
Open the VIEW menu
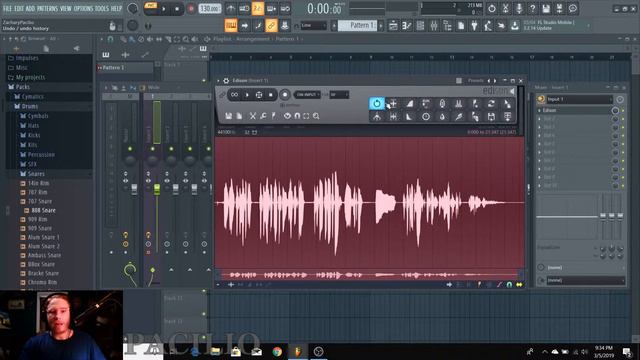pos(66,8)
